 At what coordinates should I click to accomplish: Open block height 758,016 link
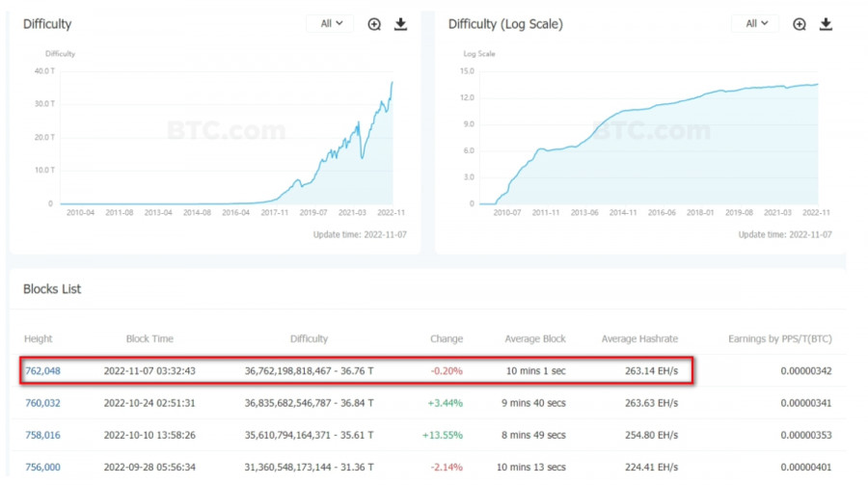(x=42, y=435)
